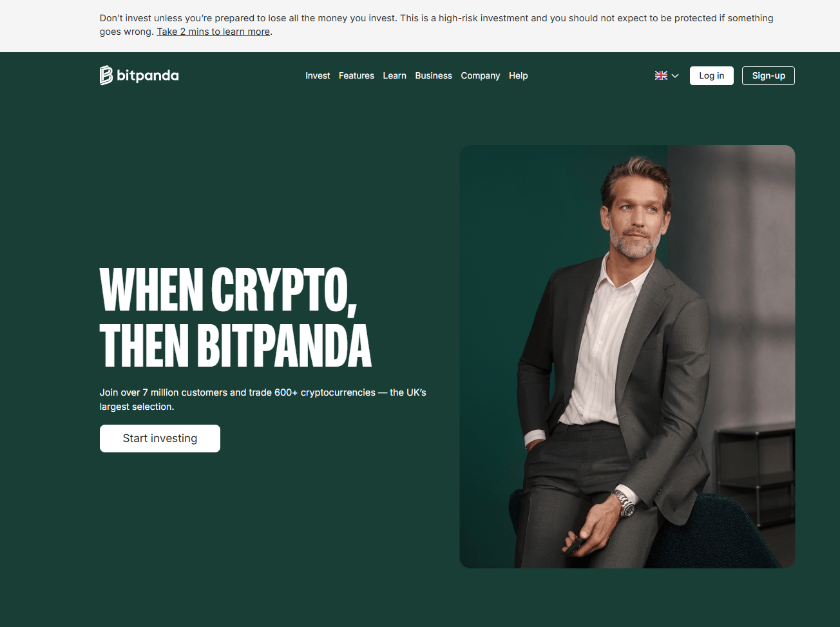Click the Start investing button
840x627 pixels.
coord(160,438)
